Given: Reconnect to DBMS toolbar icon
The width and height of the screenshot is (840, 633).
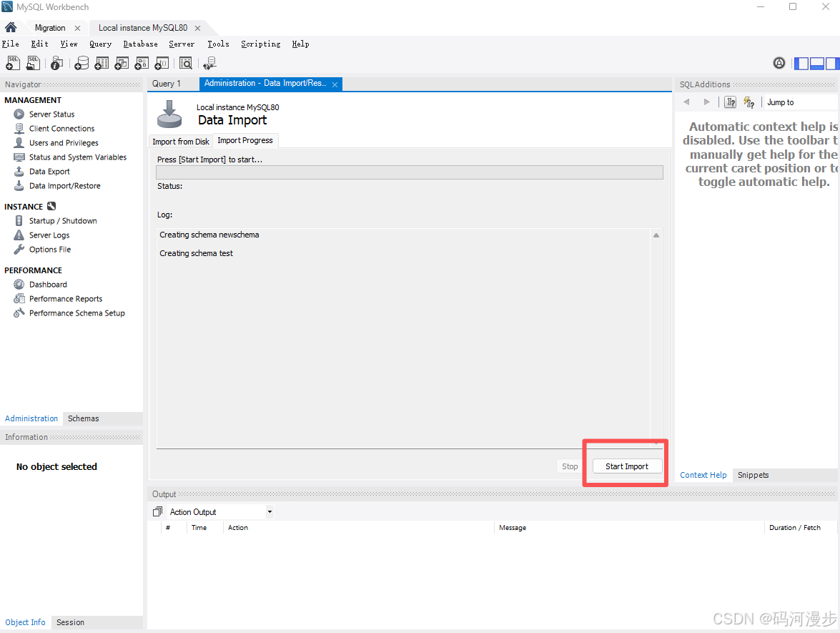Looking at the screenshot, I should [x=209, y=63].
